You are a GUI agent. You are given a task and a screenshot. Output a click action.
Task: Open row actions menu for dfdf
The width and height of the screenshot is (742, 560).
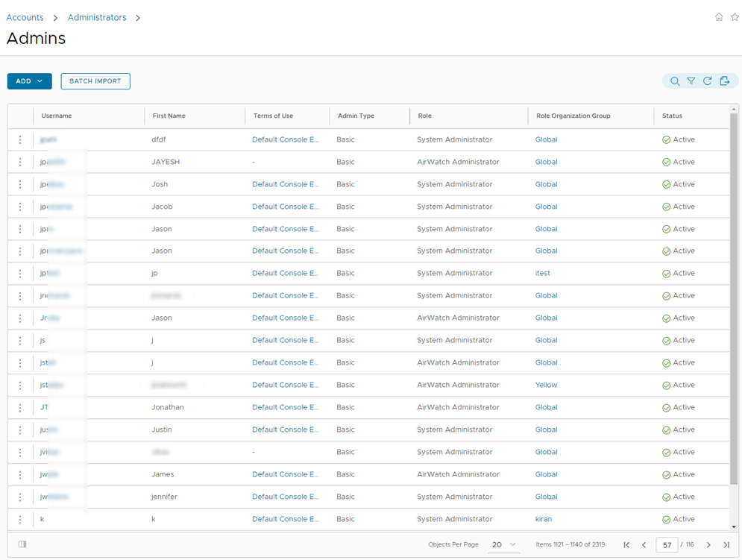(x=20, y=139)
